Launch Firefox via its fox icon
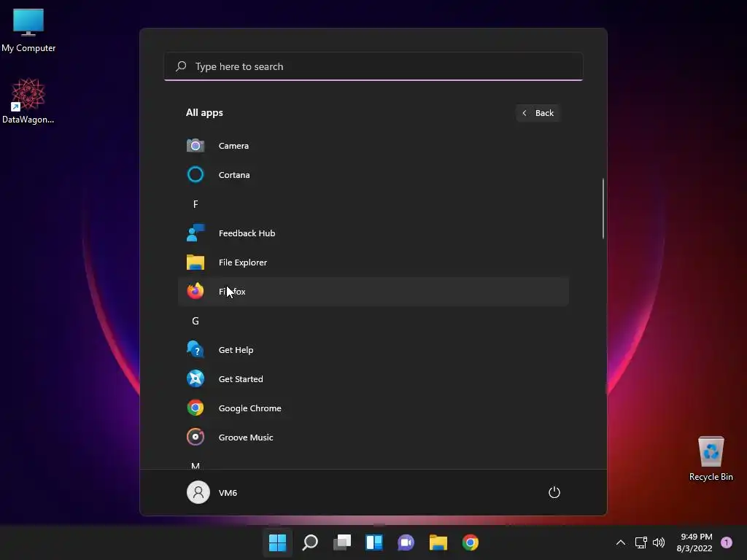Screen dimensions: 747x560 [196, 291]
